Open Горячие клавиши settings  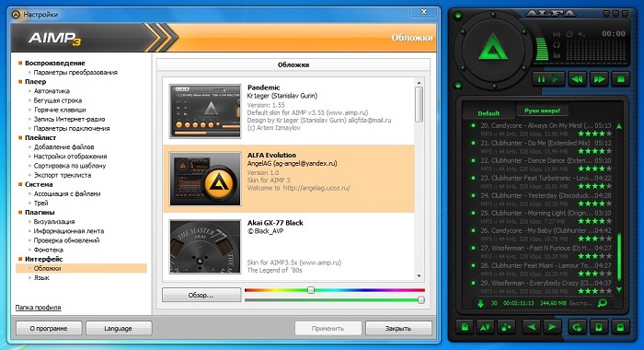tap(60, 110)
